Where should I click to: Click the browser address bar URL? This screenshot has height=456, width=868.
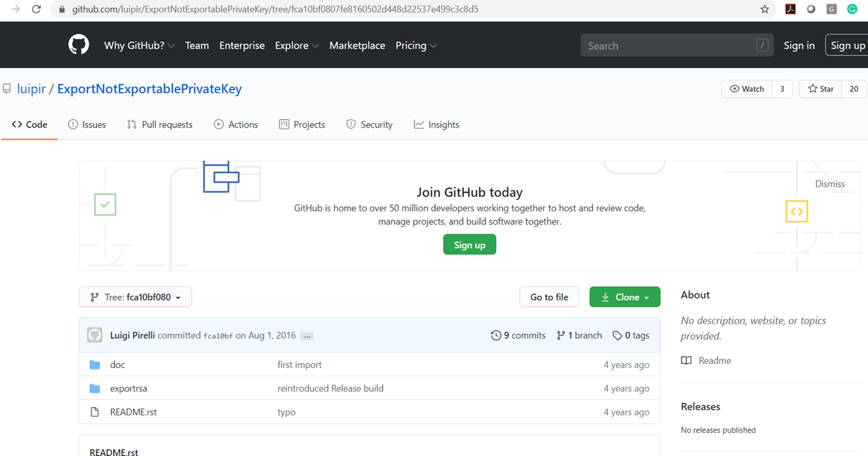[275, 10]
